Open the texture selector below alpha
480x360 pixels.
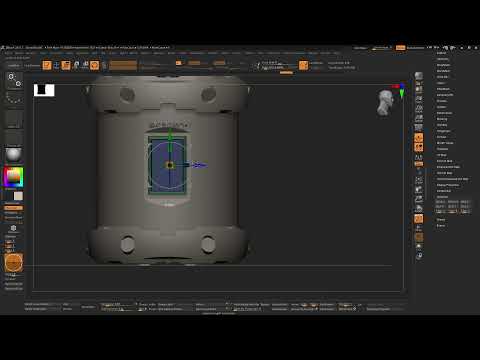(14, 137)
